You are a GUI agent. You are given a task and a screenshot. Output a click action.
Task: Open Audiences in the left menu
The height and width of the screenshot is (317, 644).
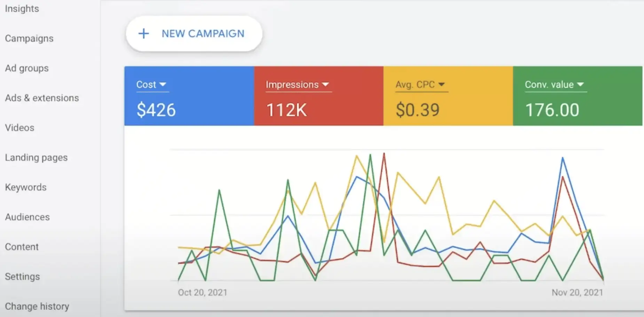27,217
